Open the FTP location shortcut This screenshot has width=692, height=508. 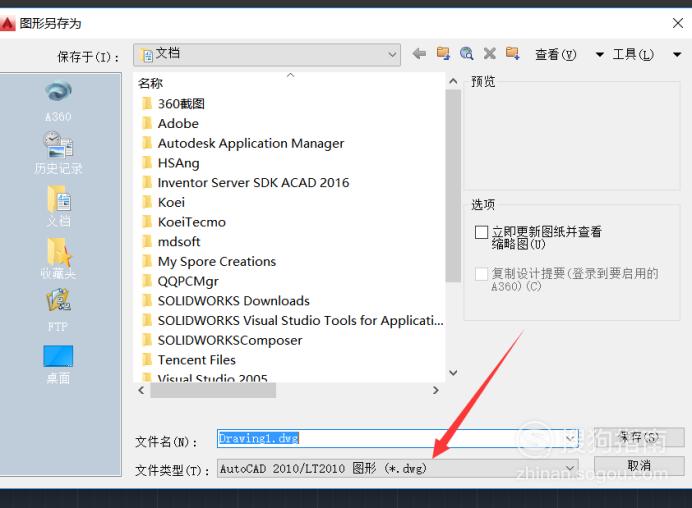(58, 310)
